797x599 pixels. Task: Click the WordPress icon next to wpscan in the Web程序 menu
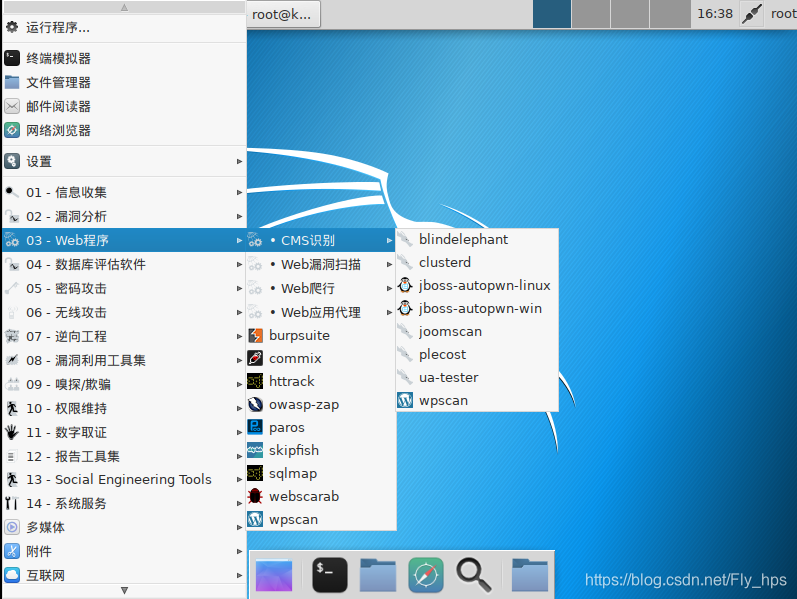tap(255, 520)
